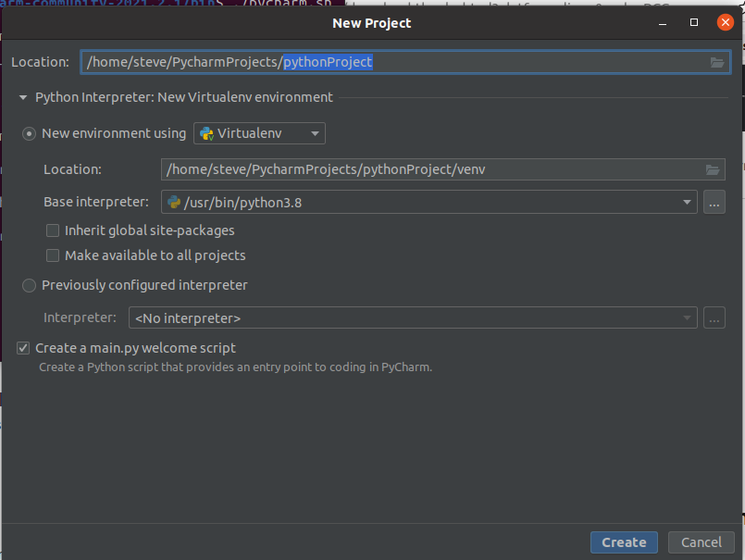Click the Create button
Image resolution: width=745 pixels, height=560 pixels.
624,542
